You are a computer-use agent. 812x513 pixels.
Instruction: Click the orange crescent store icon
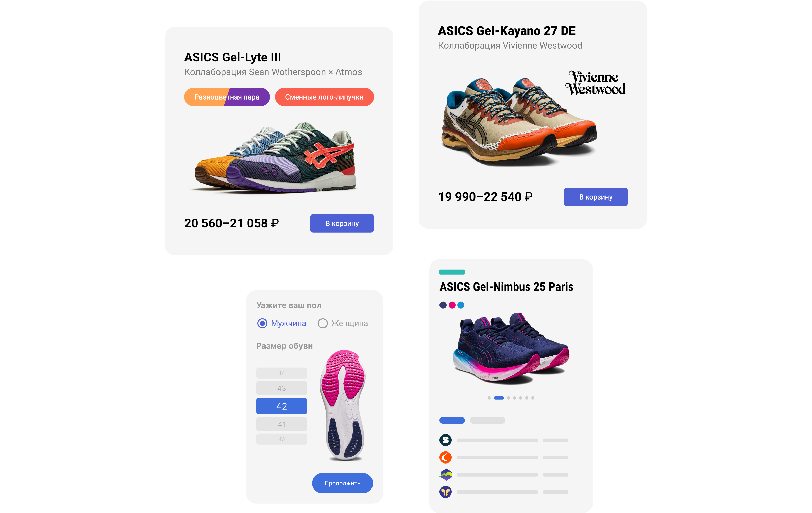pos(445,457)
